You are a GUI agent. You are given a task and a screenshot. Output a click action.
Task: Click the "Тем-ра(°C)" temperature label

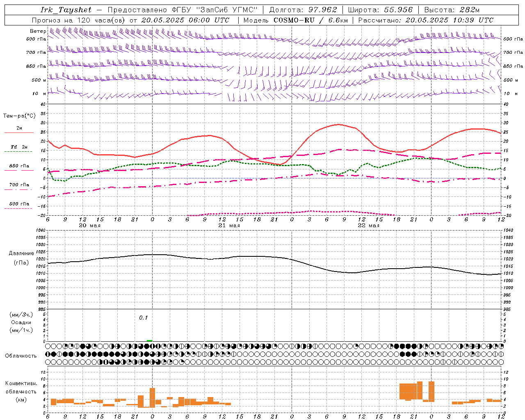pyautogui.click(x=19, y=116)
